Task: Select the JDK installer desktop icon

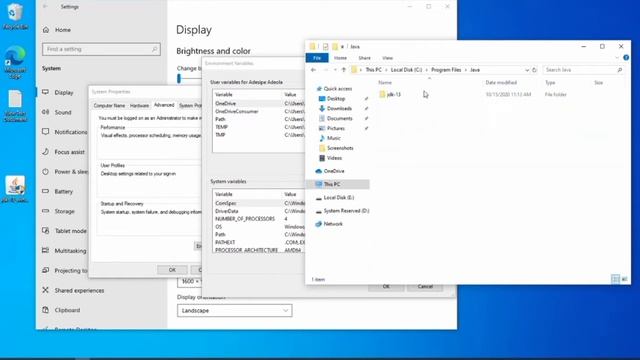Action: 16,189
